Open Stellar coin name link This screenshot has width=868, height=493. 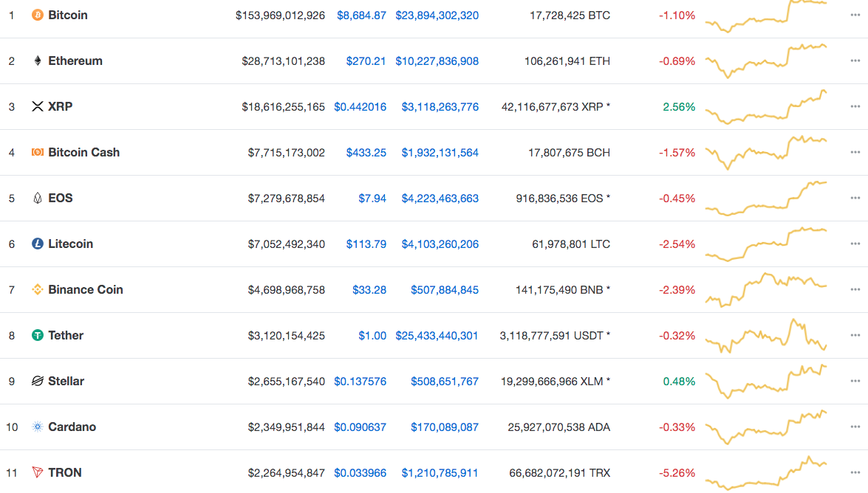[66, 381]
